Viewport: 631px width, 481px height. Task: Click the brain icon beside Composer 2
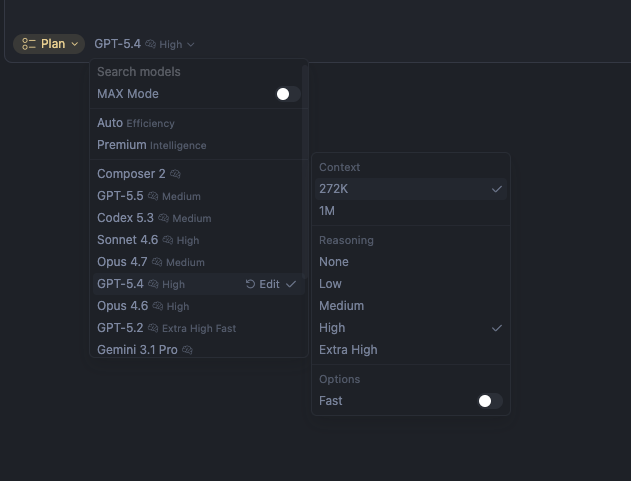175,174
